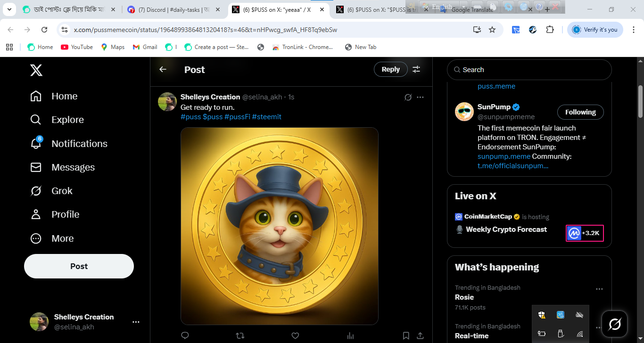This screenshot has width=644, height=343.
Task: Open the Maps bookmark
Action: click(113, 47)
